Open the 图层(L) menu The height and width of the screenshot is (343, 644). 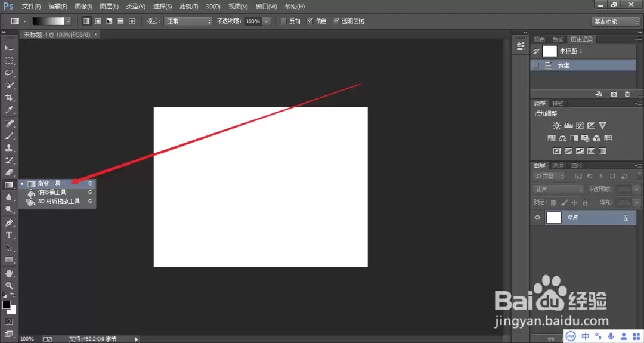coord(109,6)
